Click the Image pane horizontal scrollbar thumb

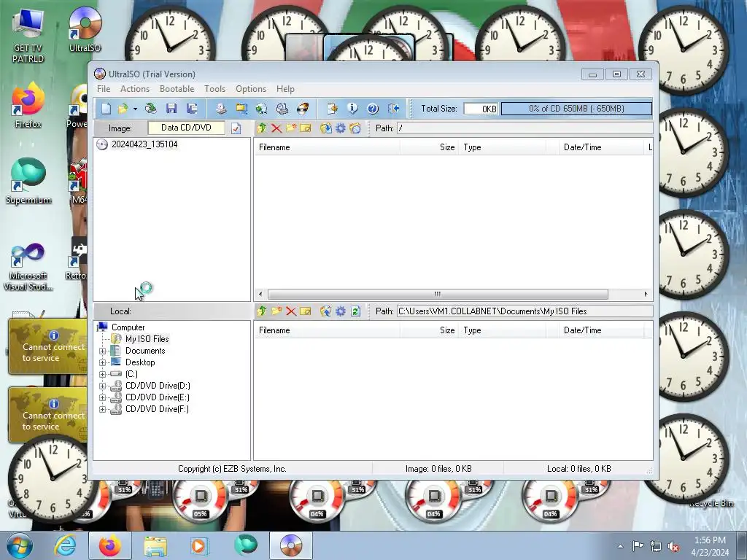click(438, 294)
